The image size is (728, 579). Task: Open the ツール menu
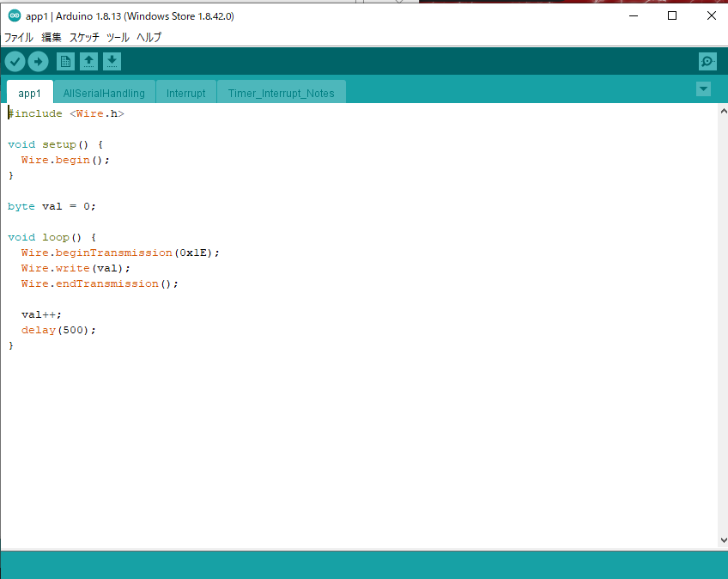coord(118,38)
